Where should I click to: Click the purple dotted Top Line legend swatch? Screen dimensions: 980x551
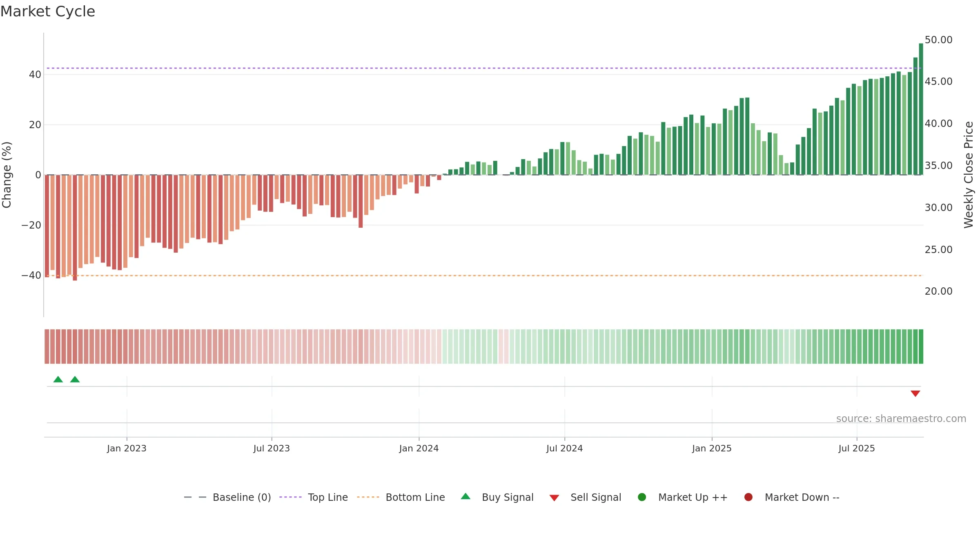pyautogui.click(x=290, y=497)
